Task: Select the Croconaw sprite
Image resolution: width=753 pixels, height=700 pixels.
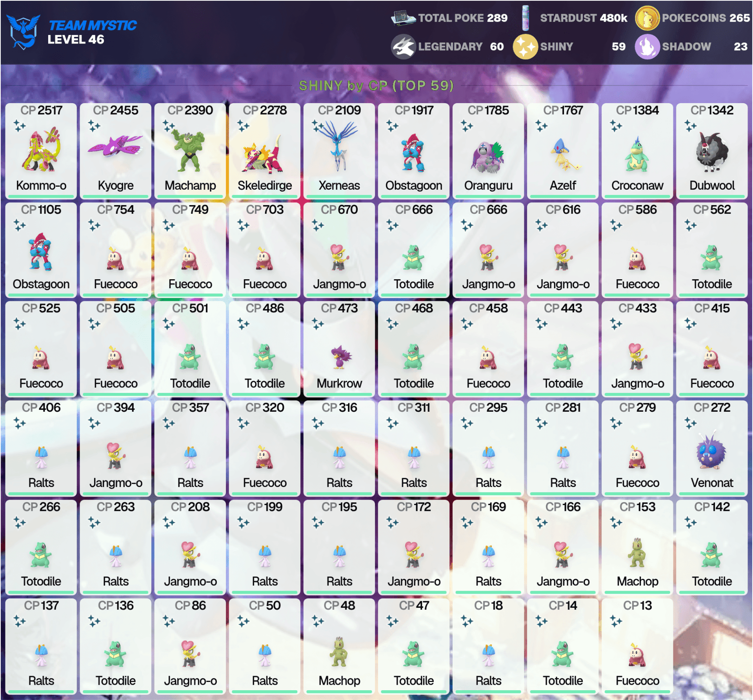Action: [637, 155]
